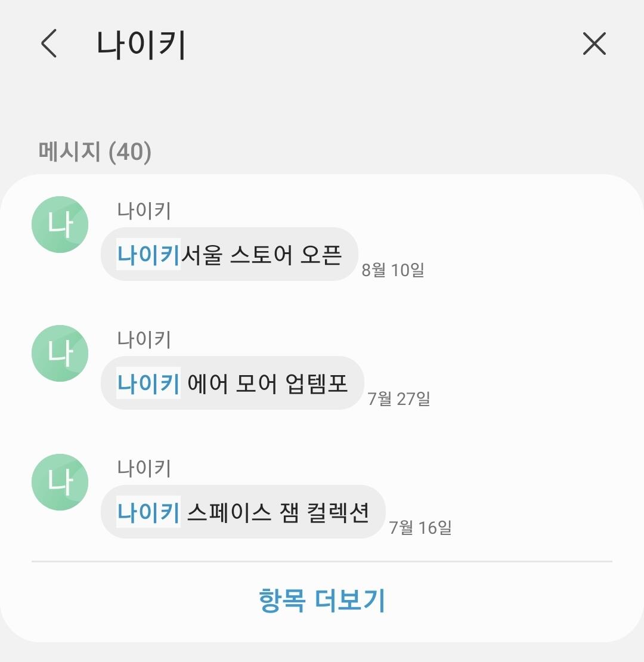Tap highlighted 나이키 in the 스토어 오픈 bubble
This screenshot has height=662, width=644.
148,254
